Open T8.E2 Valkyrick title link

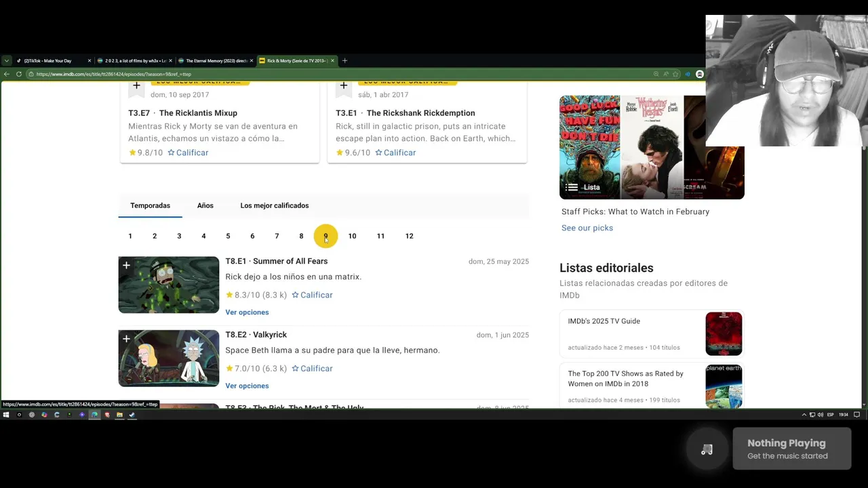coord(256,335)
